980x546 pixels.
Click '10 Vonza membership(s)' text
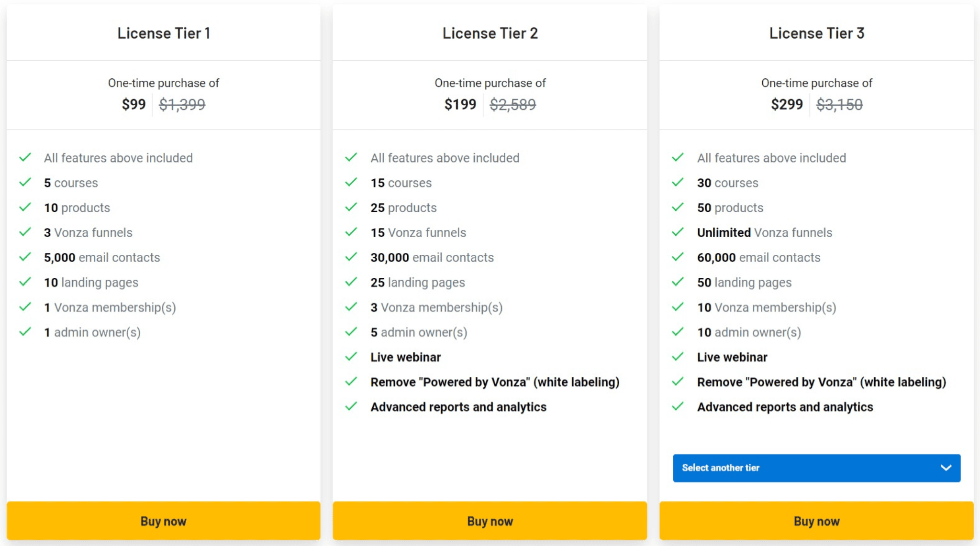[767, 307]
